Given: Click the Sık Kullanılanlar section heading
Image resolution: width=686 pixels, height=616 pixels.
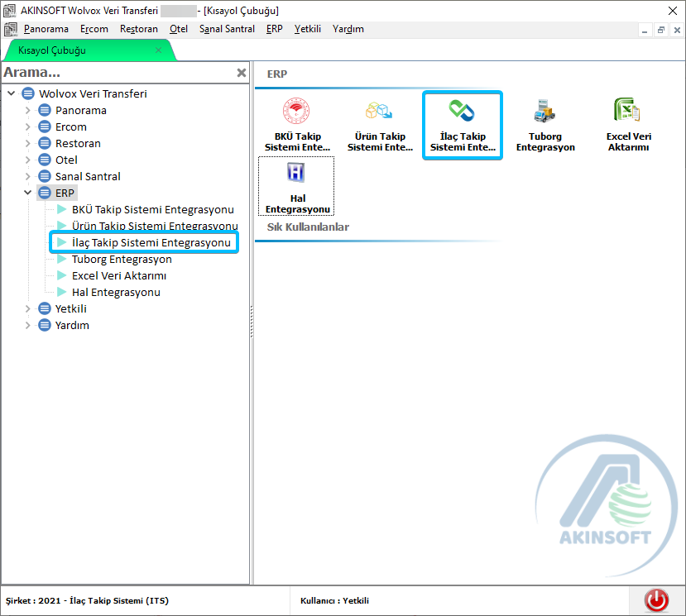Looking at the screenshot, I should [x=308, y=227].
